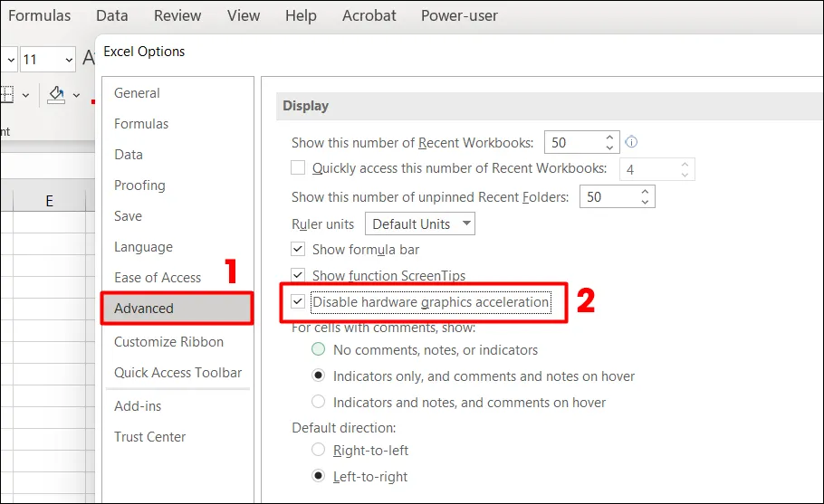Open the Review ribbon tab

[x=177, y=15]
